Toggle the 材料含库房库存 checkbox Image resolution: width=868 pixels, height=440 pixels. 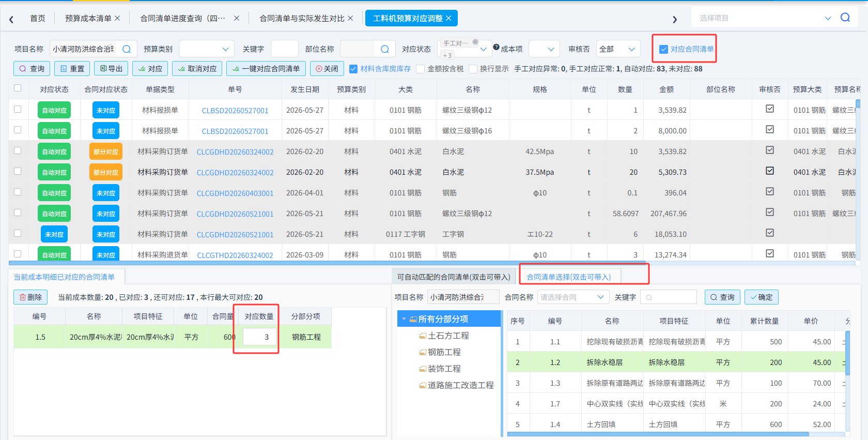(353, 69)
